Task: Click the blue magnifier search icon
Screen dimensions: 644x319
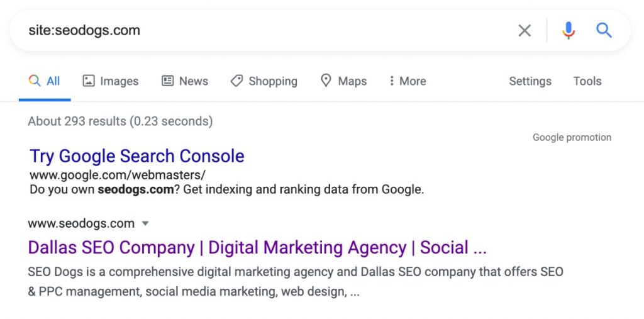Action: (x=604, y=30)
